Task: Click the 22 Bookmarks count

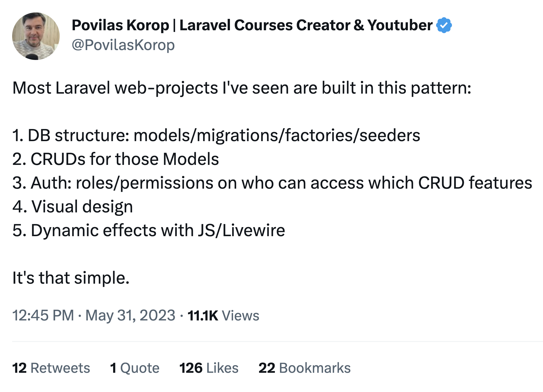Action: pyautogui.click(x=305, y=368)
